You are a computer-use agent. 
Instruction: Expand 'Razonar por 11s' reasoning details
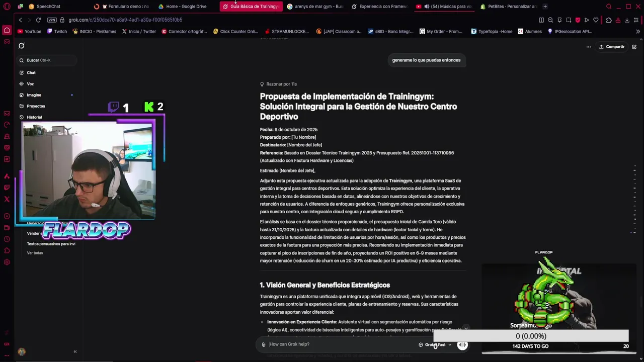[x=278, y=84]
